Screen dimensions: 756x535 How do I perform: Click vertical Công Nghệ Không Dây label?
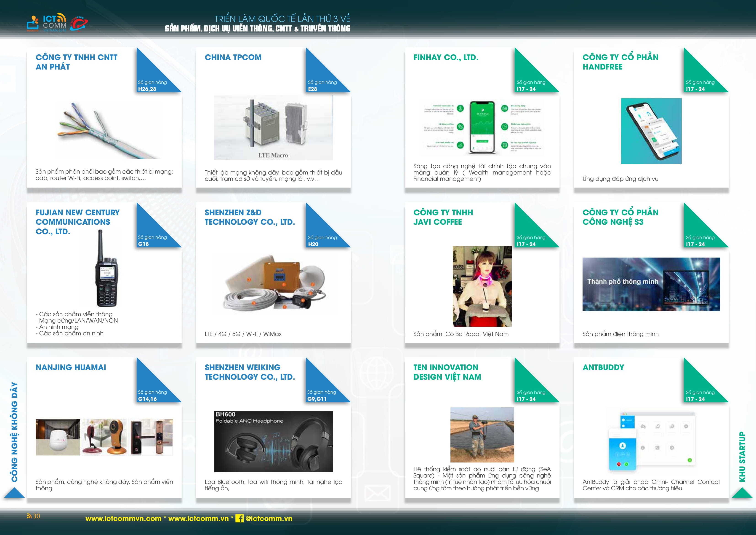coord(14,432)
